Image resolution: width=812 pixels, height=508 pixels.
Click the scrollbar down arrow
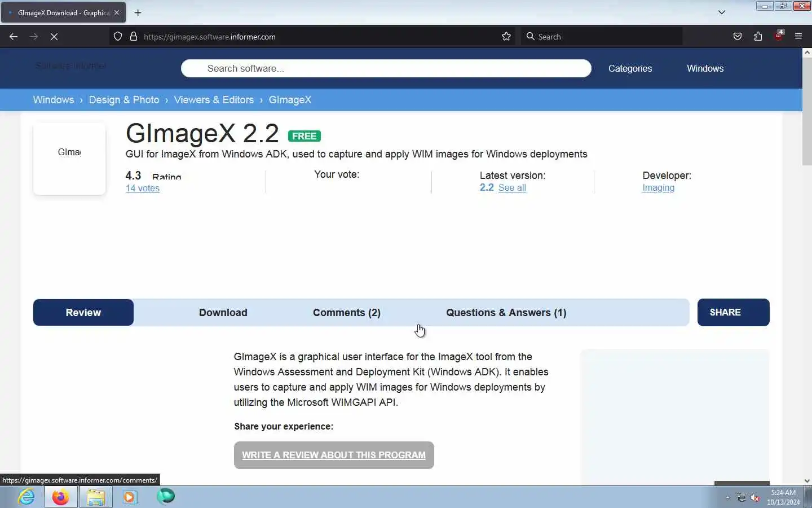click(x=807, y=481)
